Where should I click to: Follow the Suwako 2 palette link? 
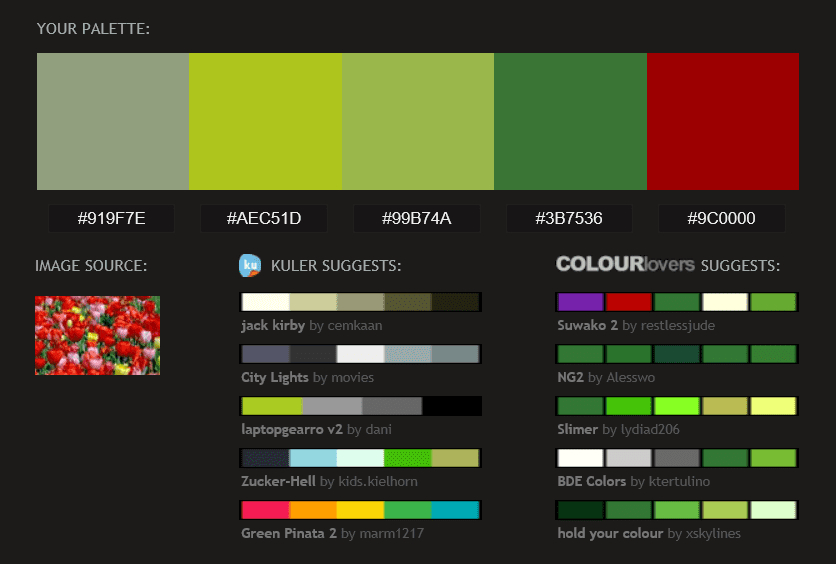pyautogui.click(x=588, y=325)
